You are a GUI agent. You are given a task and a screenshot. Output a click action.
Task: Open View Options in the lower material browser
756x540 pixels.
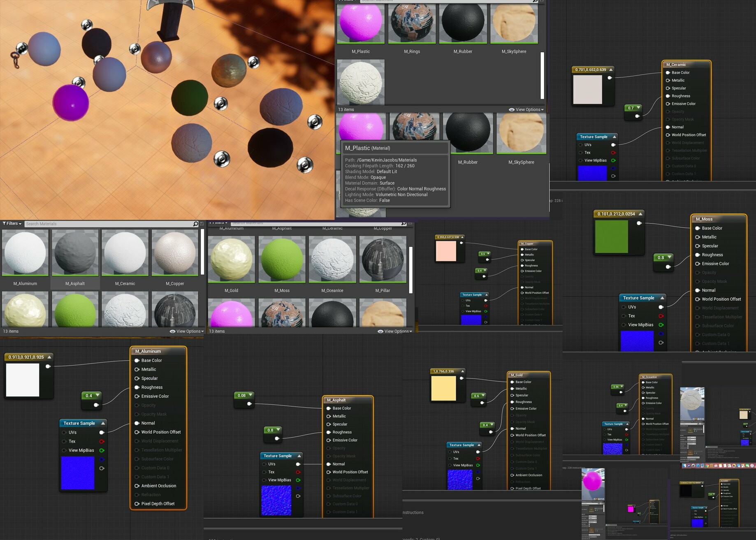188,331
